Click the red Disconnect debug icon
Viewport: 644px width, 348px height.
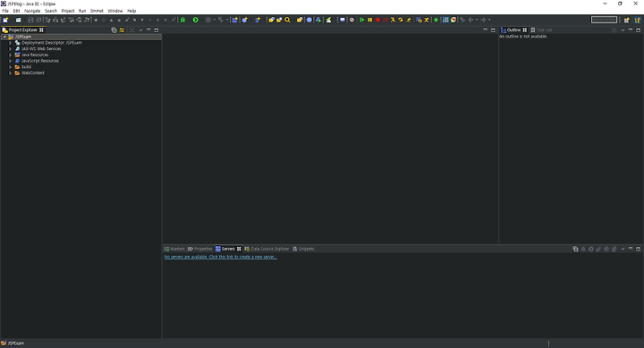point(386,20)
